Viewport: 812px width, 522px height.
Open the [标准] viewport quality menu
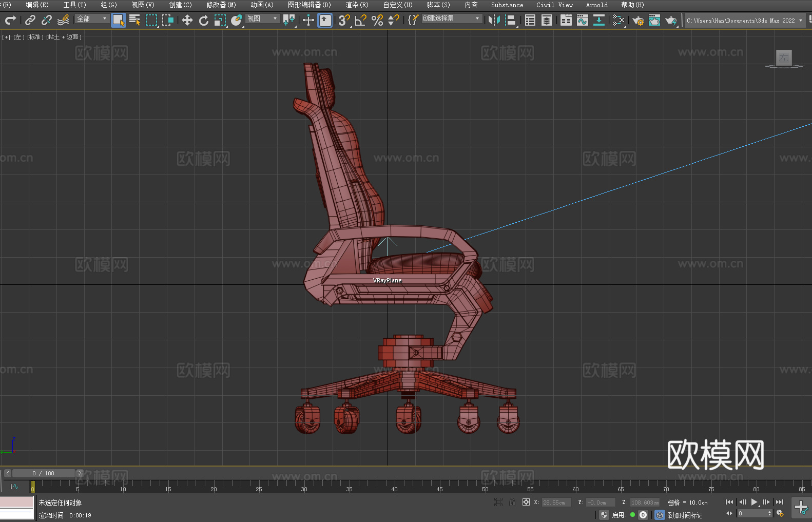35,37
